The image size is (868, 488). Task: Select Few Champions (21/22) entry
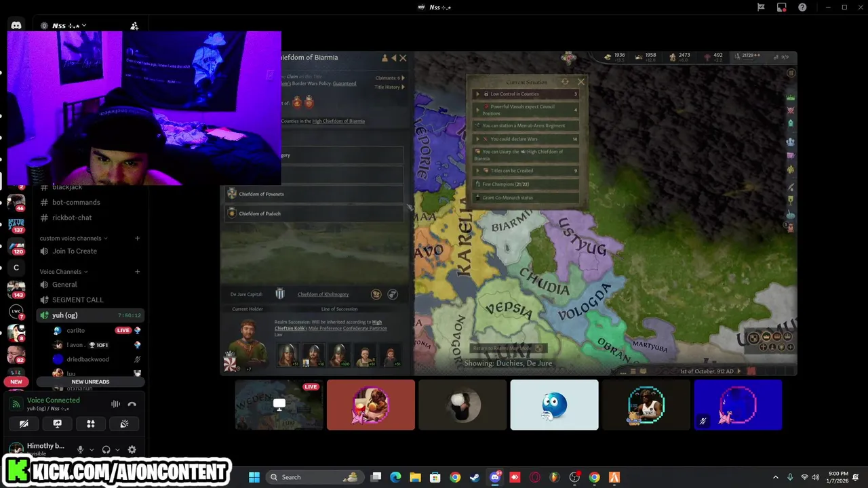(526, 184)
